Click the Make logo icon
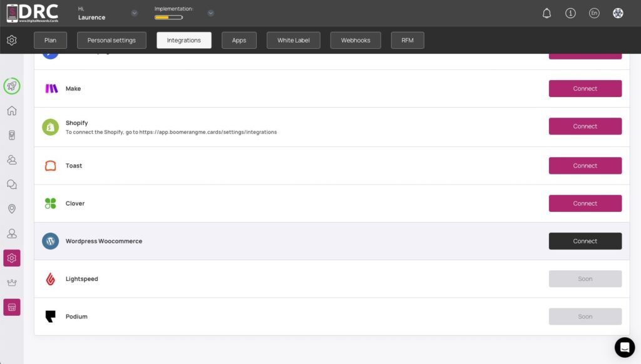641x364 pixels. (x=51, y=88)
